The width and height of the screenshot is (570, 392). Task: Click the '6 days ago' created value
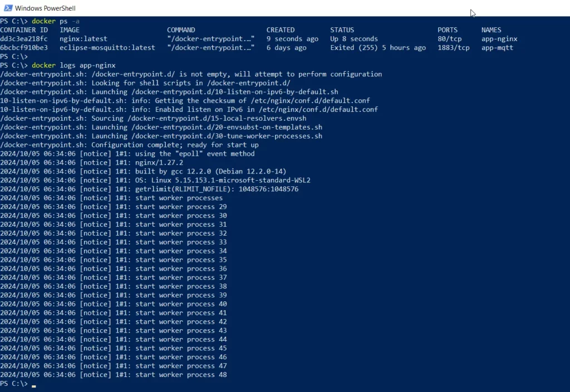click(x=287, y=48)
